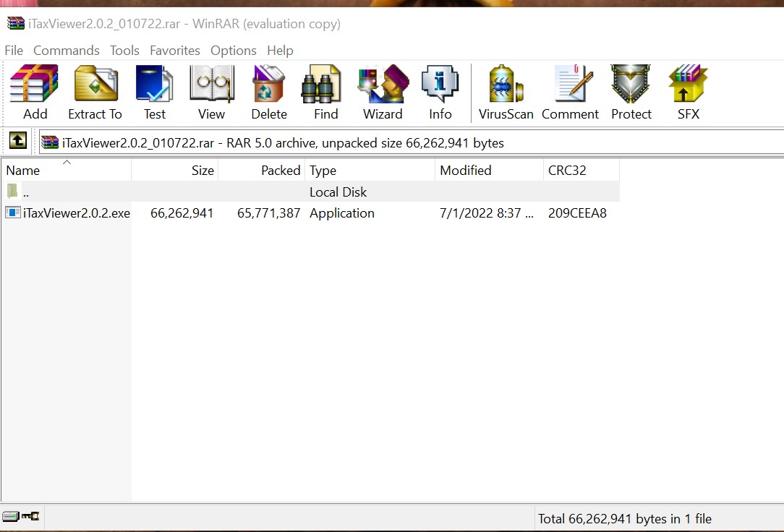Click the modified date 7/1/2022 8:37
Viewport: 784px width, 532px height.
pyautogui.click(x=487, y=213)
